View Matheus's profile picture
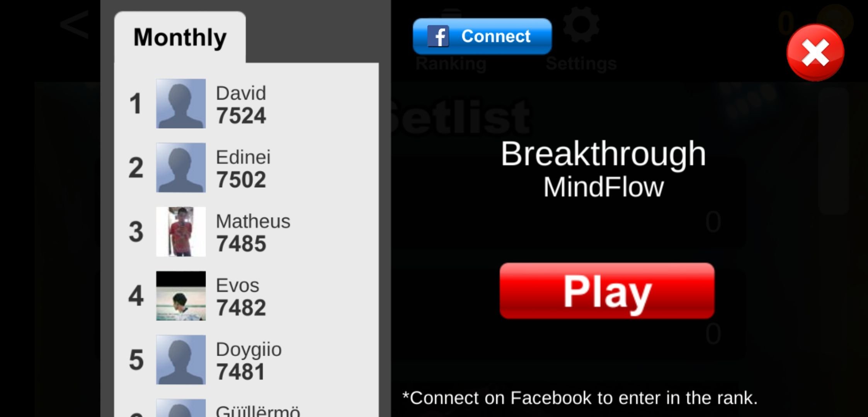This screenshot has width=868, height=417. click(x=180, y=231)
